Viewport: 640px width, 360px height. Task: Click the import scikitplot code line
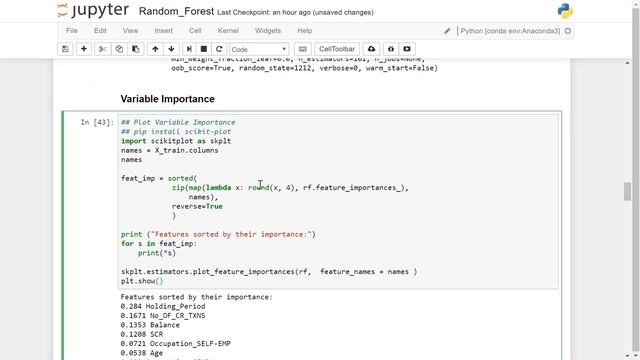(x=176, y=141)
